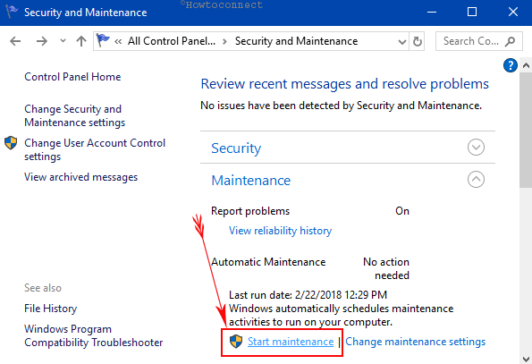532x364 pixels.
Task: Click 'No action needed' status text
Action: click(386, 268)
